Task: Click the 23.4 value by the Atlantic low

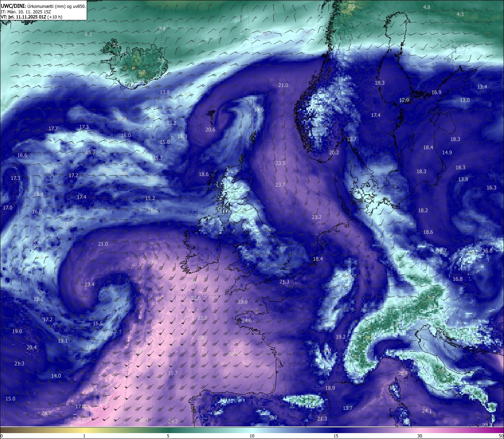Action: (89, 284)
